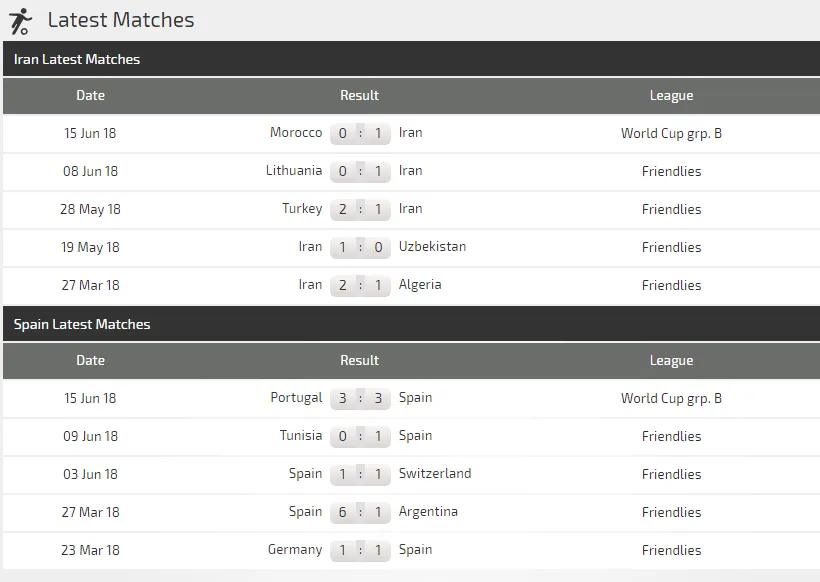This screenshot has height=582, width=820.
Task: Click the Switzerland team name
Action: 435,474
